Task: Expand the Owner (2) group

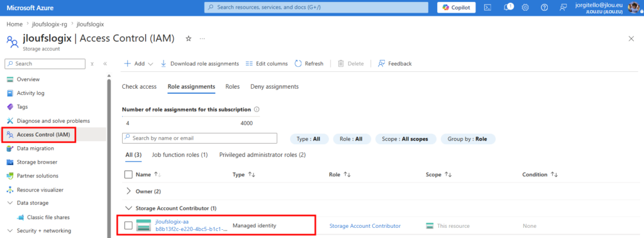Action: pyautogui.click(x=128, y=191)
